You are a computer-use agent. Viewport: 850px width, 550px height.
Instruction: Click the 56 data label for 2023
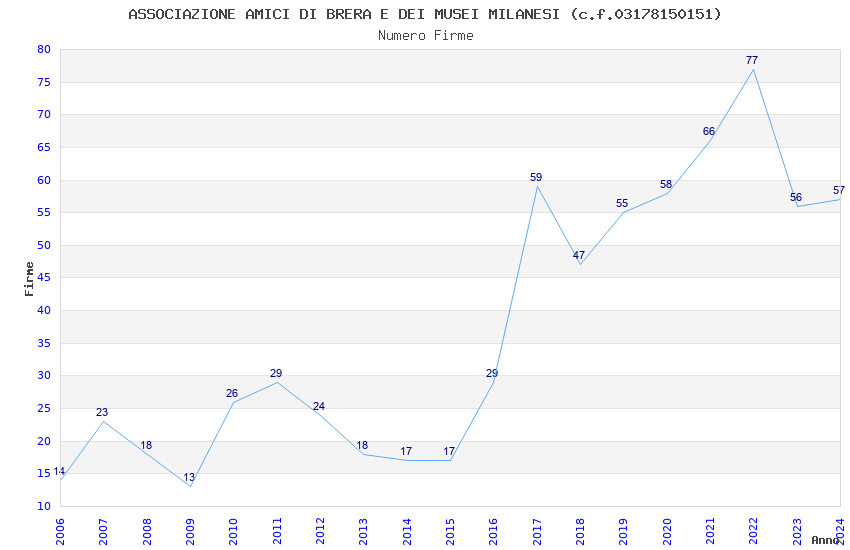tap(796, 197)
